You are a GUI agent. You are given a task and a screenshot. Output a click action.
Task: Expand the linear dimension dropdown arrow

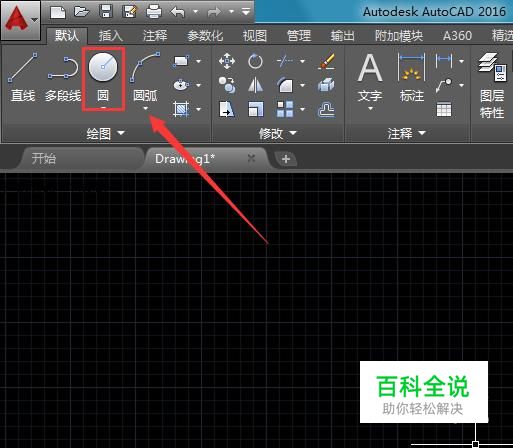[462, 61]
